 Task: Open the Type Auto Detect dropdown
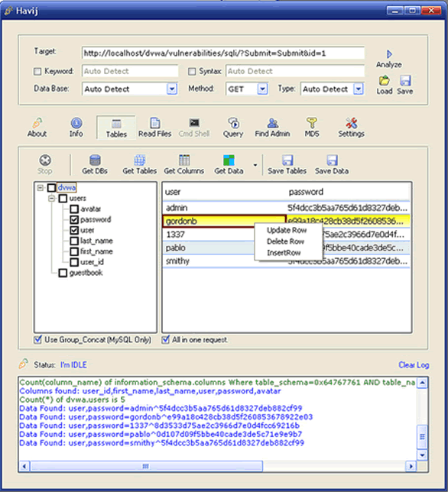coord(359,89)
